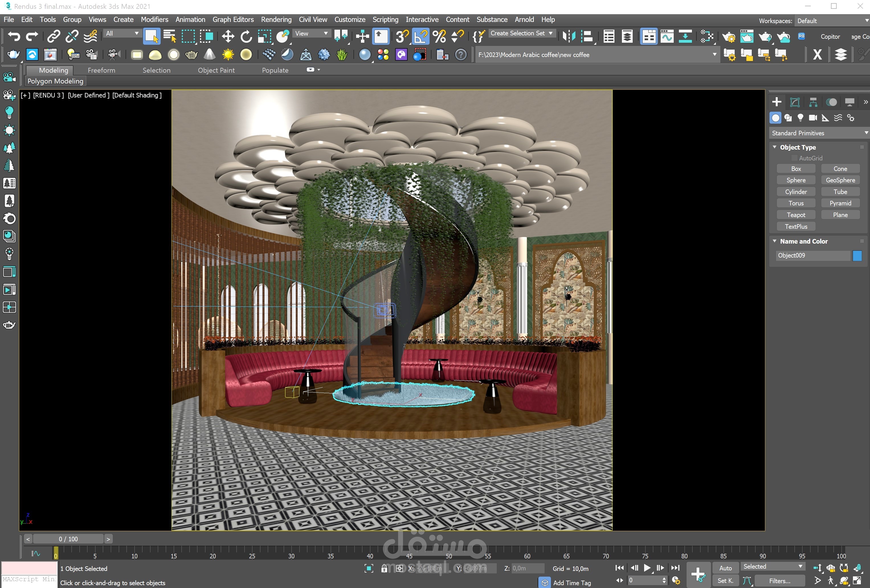Toggle the Angle Snap button

pyautogui.click(x=420, y=36)
